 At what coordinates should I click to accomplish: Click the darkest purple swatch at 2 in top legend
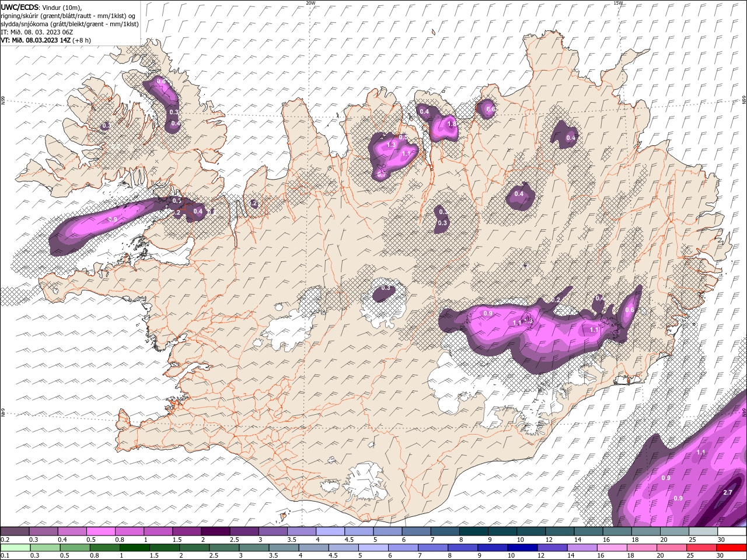point(215,531)
